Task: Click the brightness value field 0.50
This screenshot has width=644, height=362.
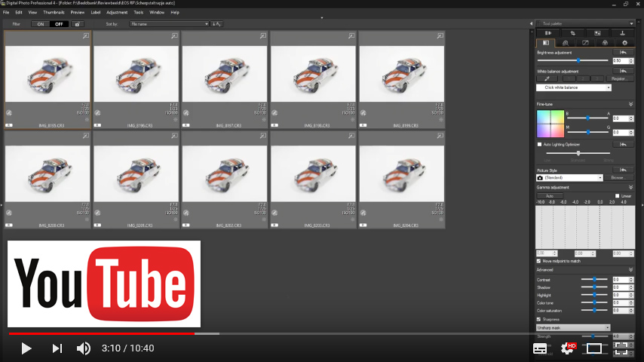Action: pos(620,61)
